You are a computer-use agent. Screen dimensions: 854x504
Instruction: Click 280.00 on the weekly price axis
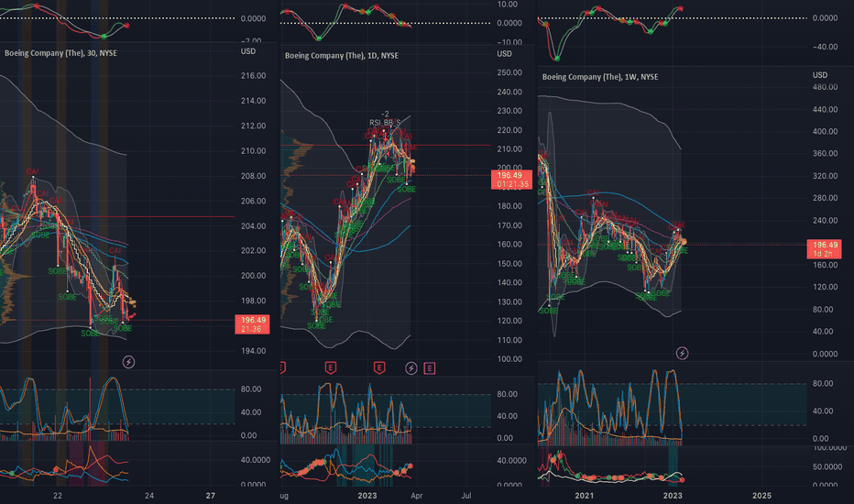825,198
